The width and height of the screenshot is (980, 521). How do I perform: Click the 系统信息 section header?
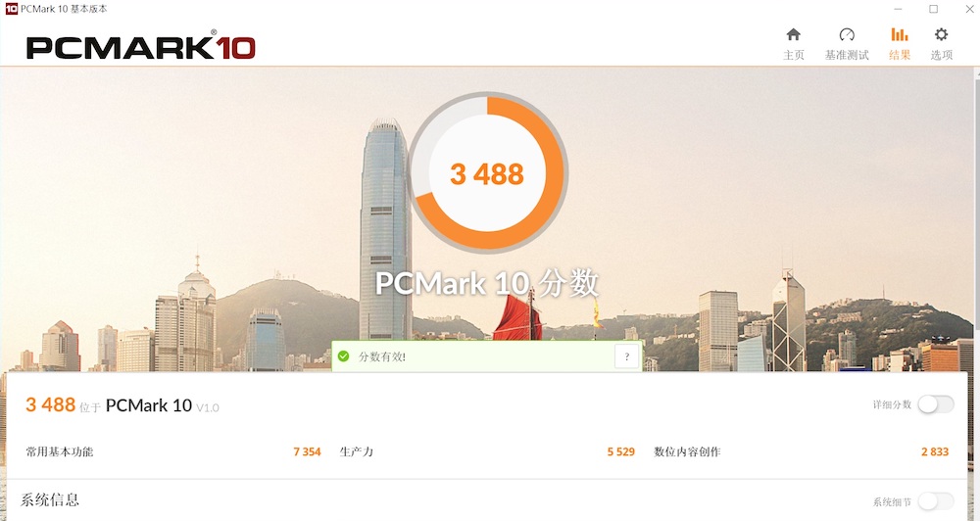tap(50, 499)
